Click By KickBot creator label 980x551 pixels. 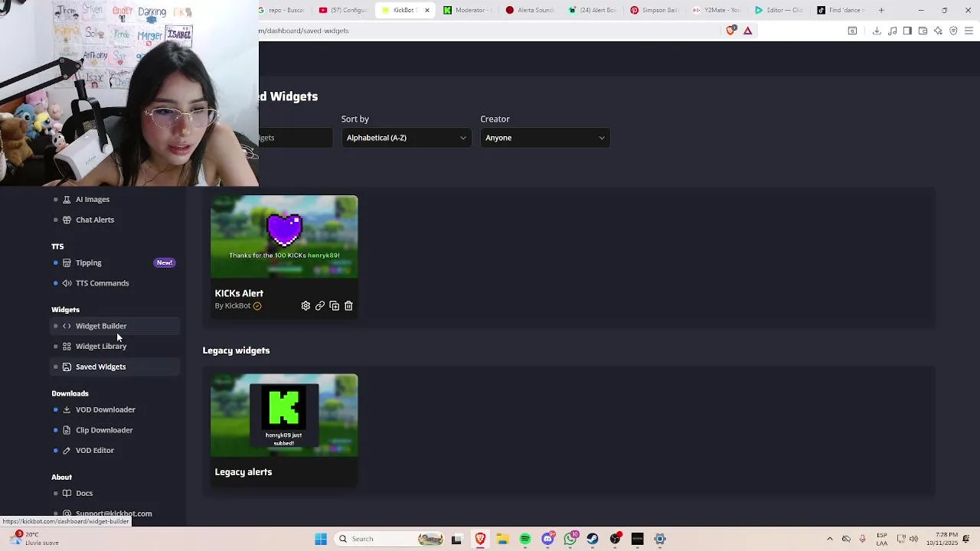click(233, 306)
